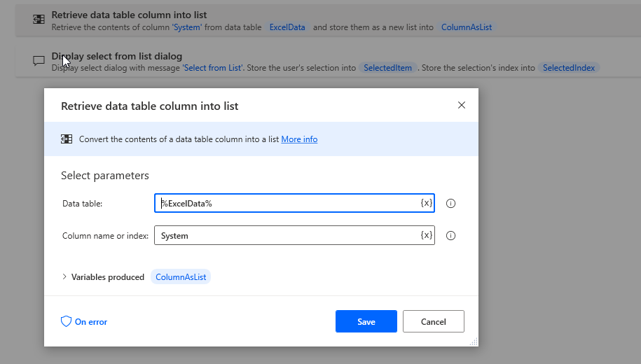Click the SelectedIndex variable in the flow action
The width and height of the screenshot is (641, 364).
tap(569, 68)
